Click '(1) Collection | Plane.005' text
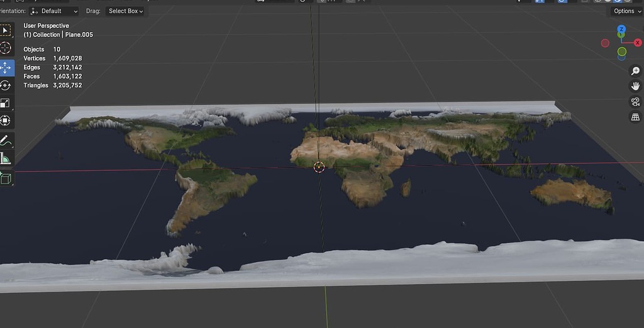644x328 pixels. tap(58, 35)
